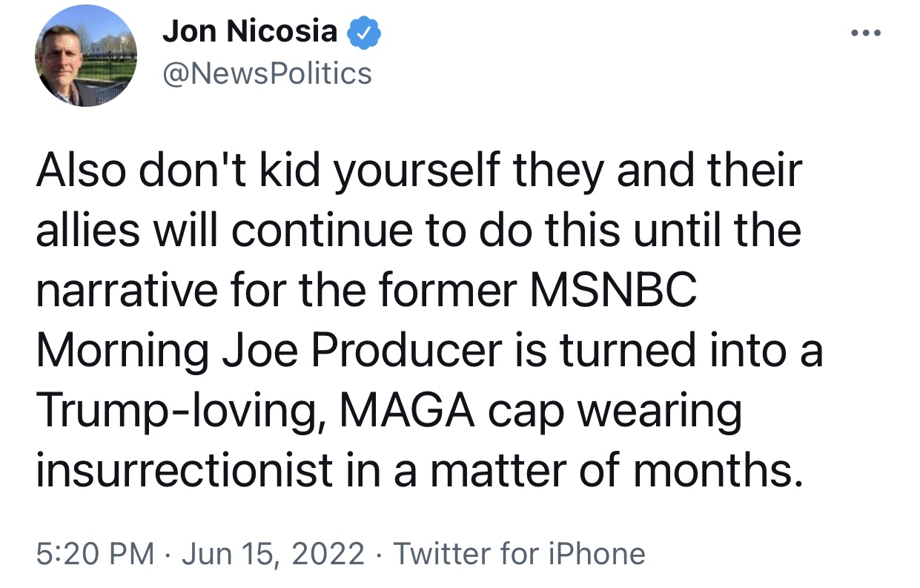This screenshot has width=920, height=588.
Task: Click the phrase Morning Joe Producer
Action: 268,351
